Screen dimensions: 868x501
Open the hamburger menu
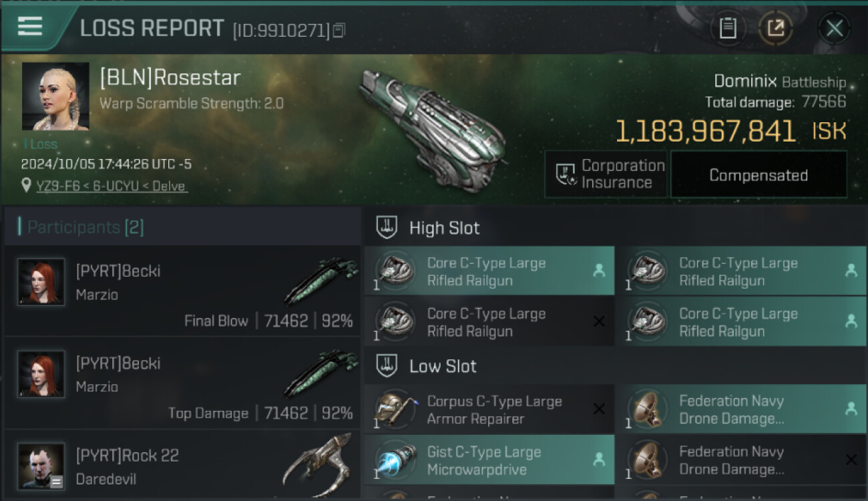pos(30,27)
